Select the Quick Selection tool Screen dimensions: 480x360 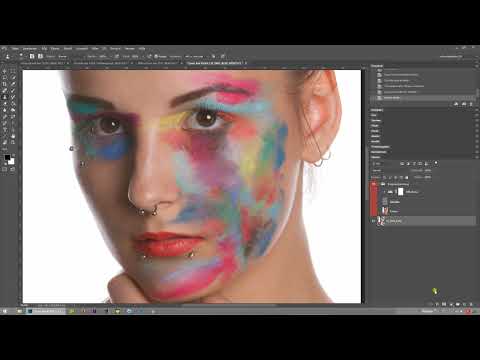coord(13,78)
